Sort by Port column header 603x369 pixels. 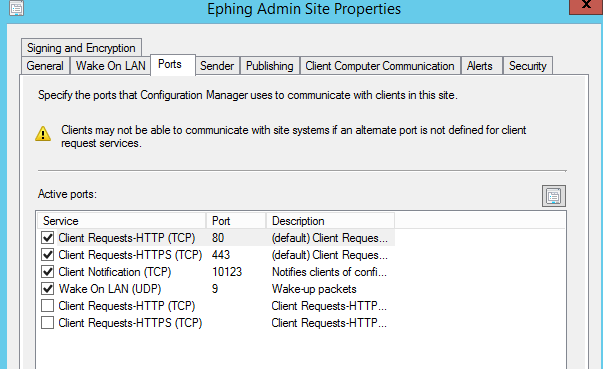[x=236, y=221]
